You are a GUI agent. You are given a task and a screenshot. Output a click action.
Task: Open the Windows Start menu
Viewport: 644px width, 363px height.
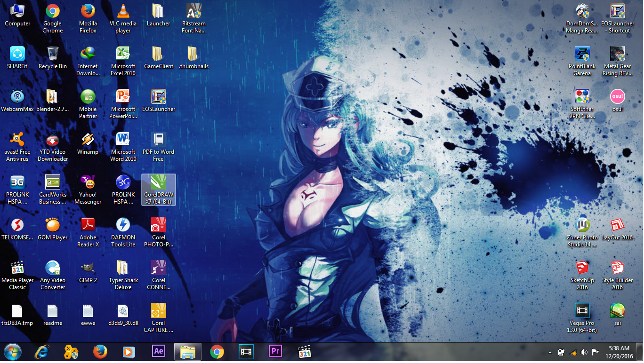click(x=12, y=352)
